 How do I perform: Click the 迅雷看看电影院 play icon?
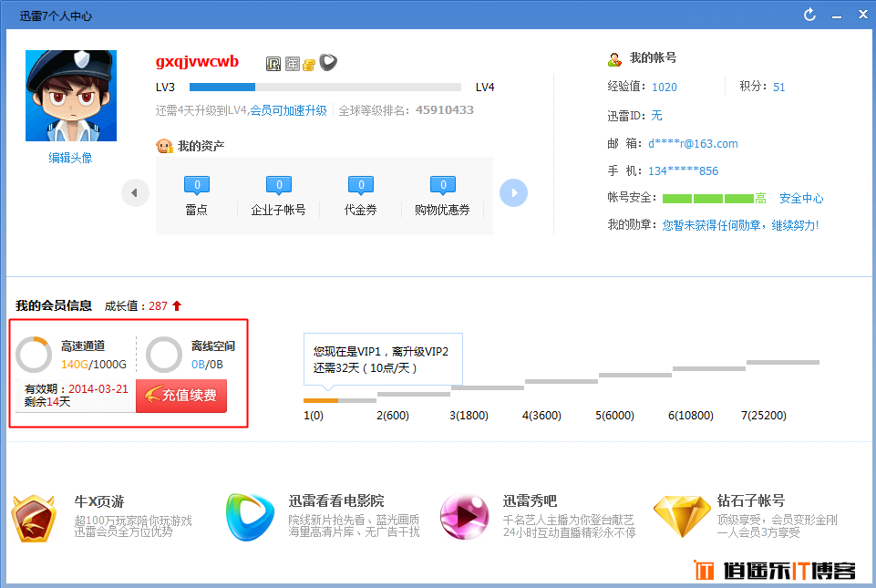(x=250, y=517)
